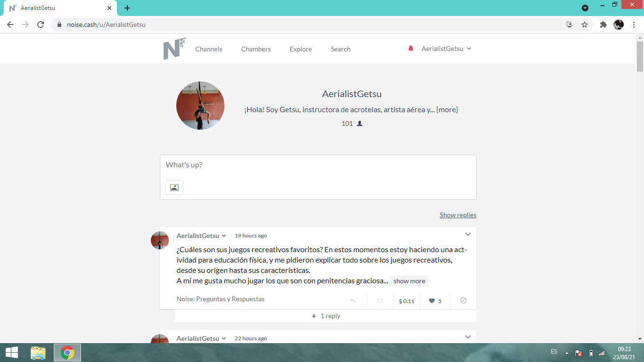Viewport: 644px width, 362px height.
Task: Go back in browser history
Action: pyautogui.click(x=10, y=25)
